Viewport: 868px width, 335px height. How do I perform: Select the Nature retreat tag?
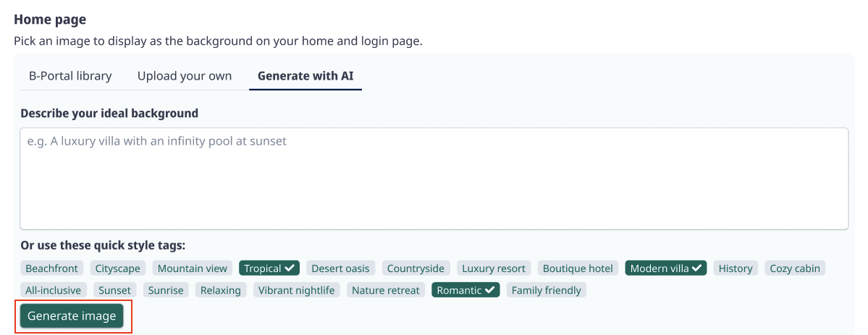(386, 290)
